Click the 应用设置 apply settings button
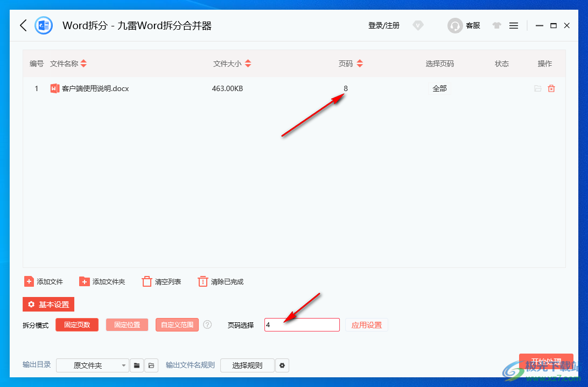This screenshot has height=387, width=588. tap(367, 324)
